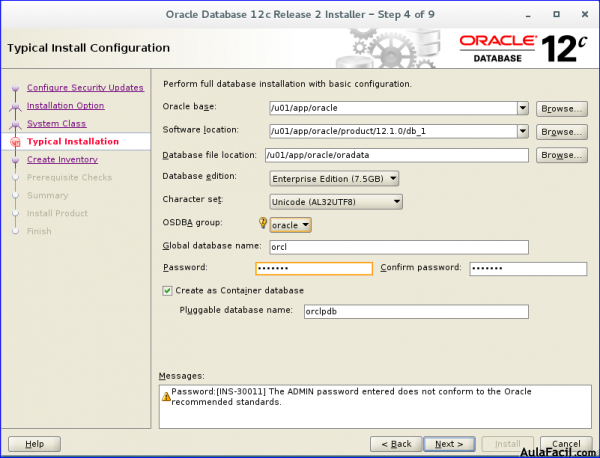Click the Password field
Screen dimensions: 600x458
314,269
